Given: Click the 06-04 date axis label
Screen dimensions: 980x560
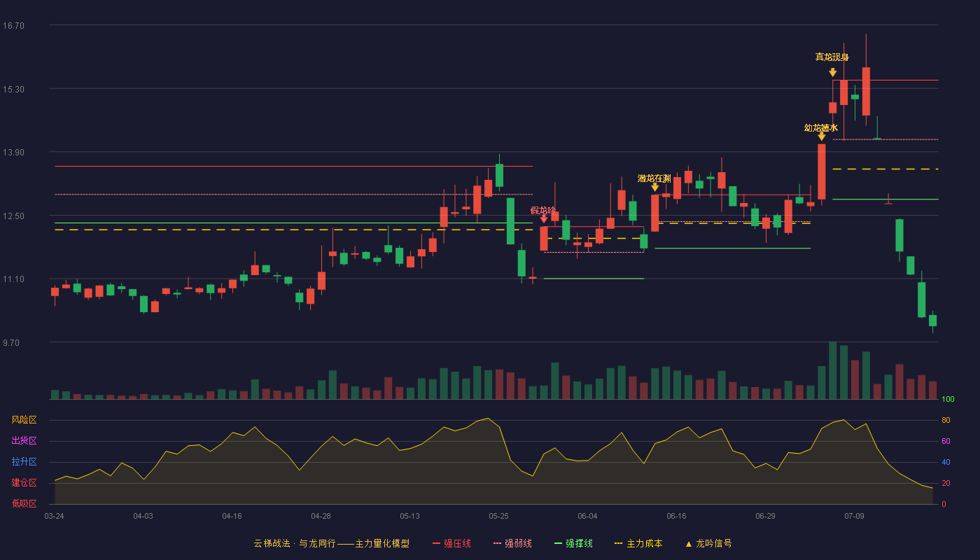Looking at the screenshot, I should (x=587, y=516).
